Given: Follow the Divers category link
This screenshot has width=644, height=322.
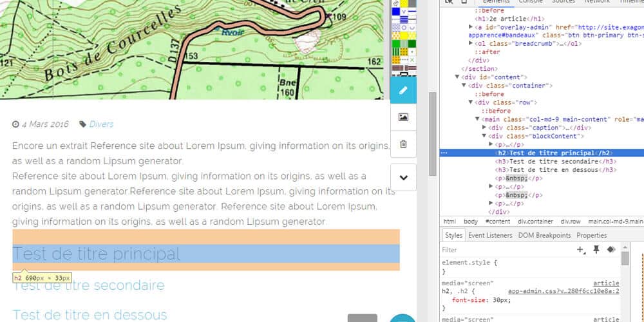Looking at the screenshot, I should point(102,124).
